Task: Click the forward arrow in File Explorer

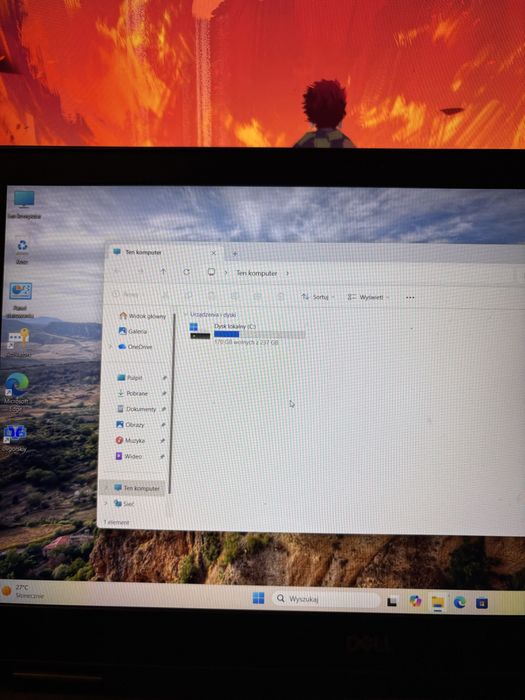Action: point(141,271)
